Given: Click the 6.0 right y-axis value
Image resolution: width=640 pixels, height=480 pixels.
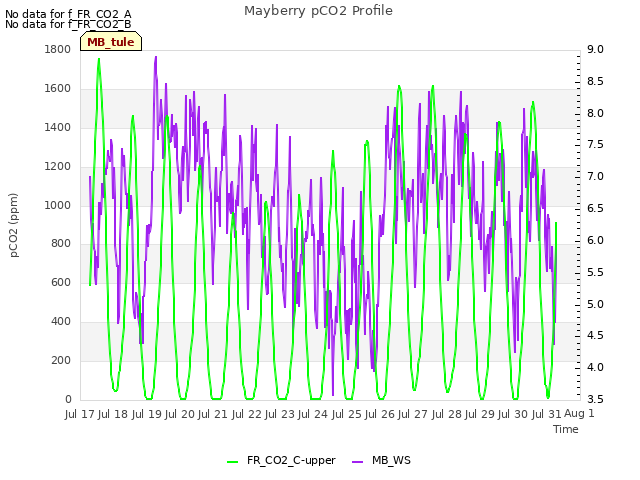Looking at the screenshot, I should [595, 240].
